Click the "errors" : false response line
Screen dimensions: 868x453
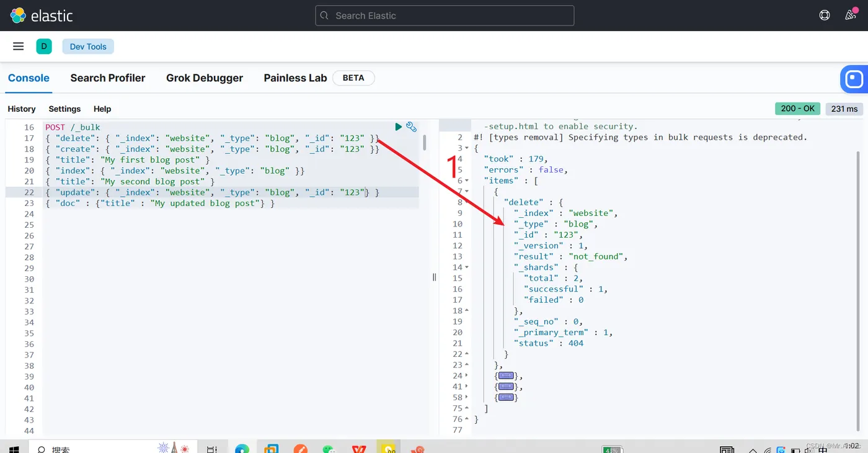[x=526, y=169]
